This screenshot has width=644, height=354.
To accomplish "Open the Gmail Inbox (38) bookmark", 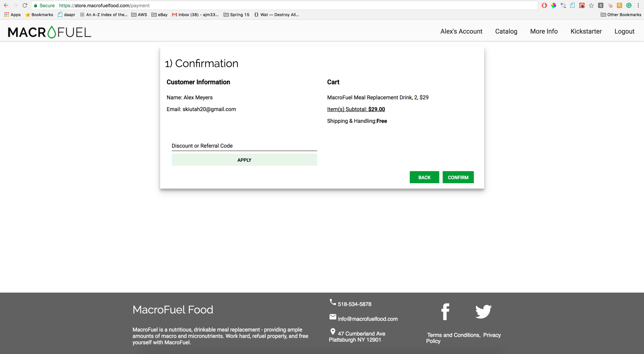I will (195, 15).
